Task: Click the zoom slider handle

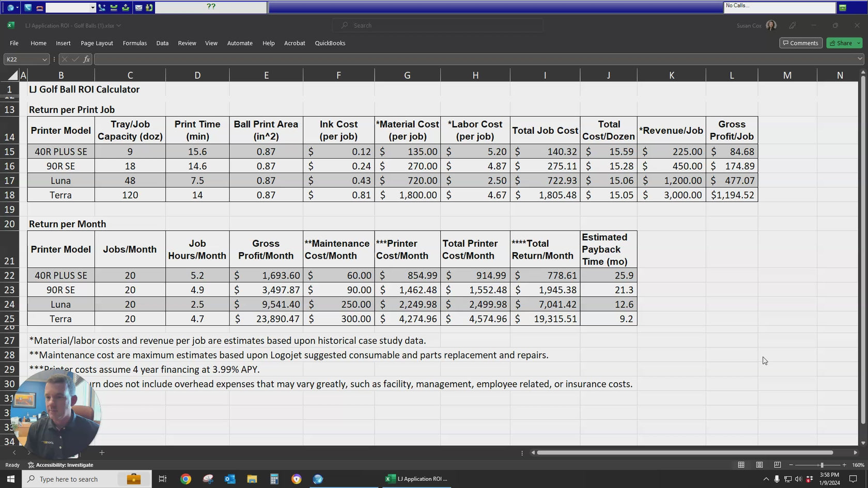Action: pyautogui.click(x=822, y=465)
